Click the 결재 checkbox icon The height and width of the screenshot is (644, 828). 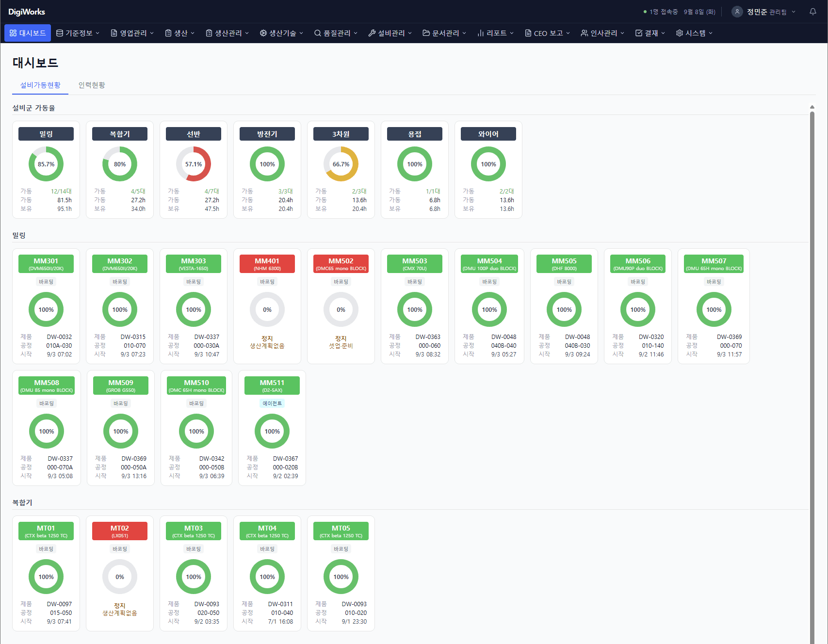pyautogui.click(x=639, y=33)
